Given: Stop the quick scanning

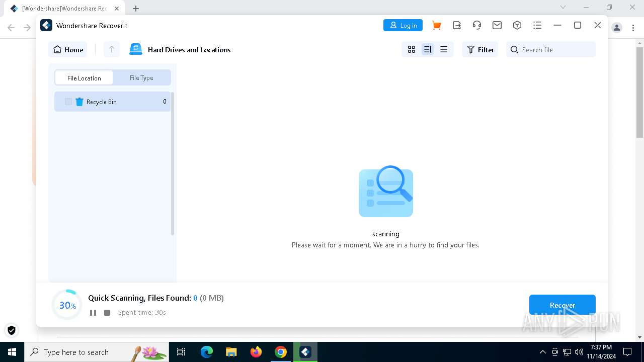Looking at the screenshot, I should [x=107, y=313].
